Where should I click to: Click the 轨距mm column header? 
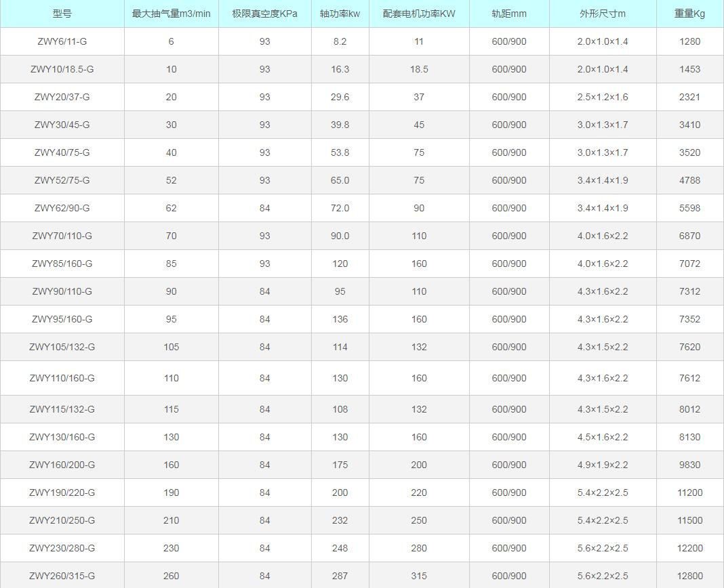pos(509,14)
